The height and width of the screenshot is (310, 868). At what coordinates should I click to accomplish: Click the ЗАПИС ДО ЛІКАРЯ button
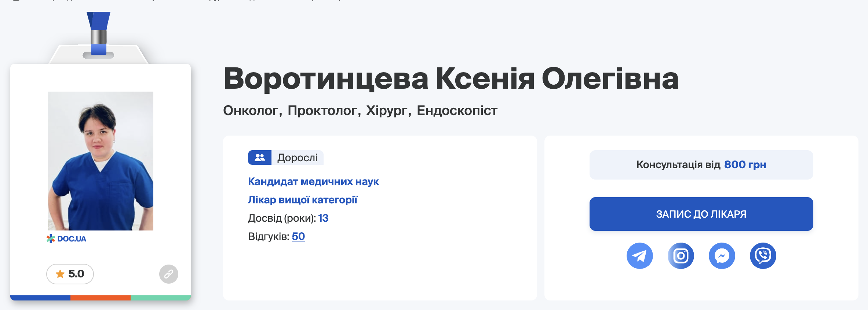point(701,214)
